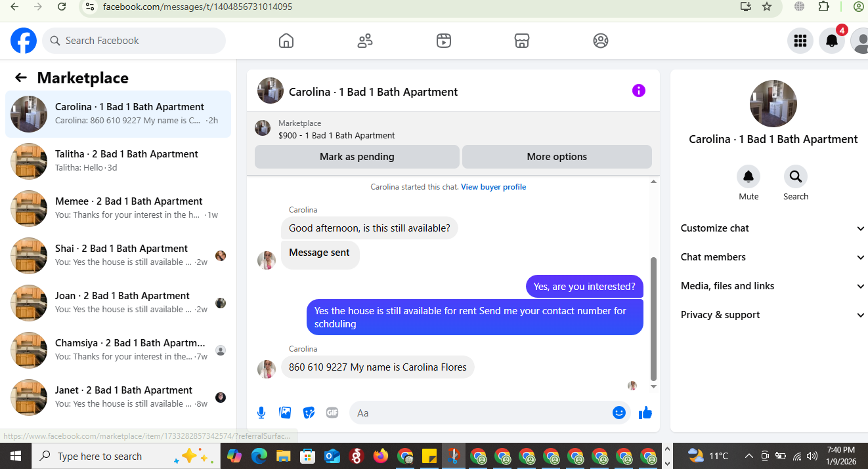Open the Friends icon in top navigation
The height and width of the screenshot is (469, 868).
coord(365,41)
